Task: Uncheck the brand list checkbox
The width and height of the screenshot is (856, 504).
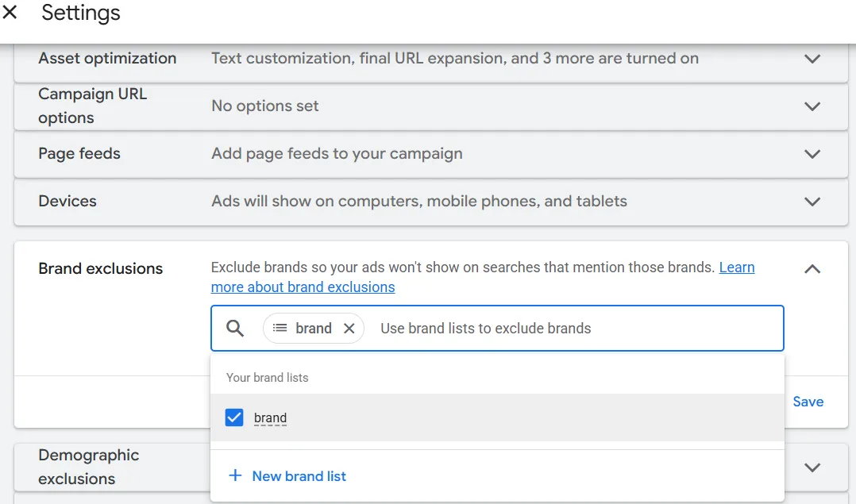Action: [234, 417]
